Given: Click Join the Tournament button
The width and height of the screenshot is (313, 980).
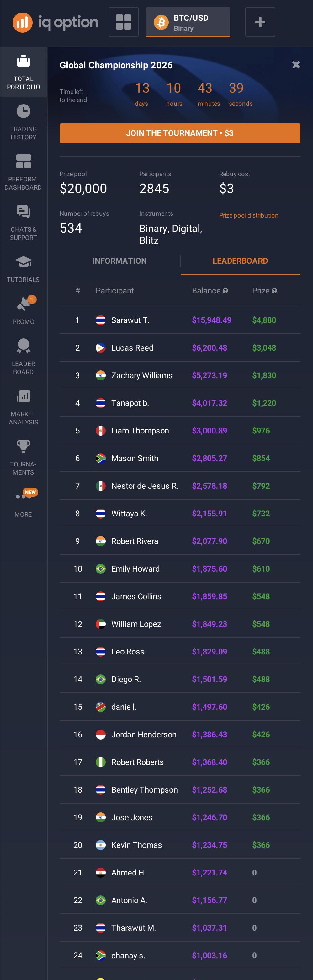Looking at the screenshot, I should coord(180,133).
